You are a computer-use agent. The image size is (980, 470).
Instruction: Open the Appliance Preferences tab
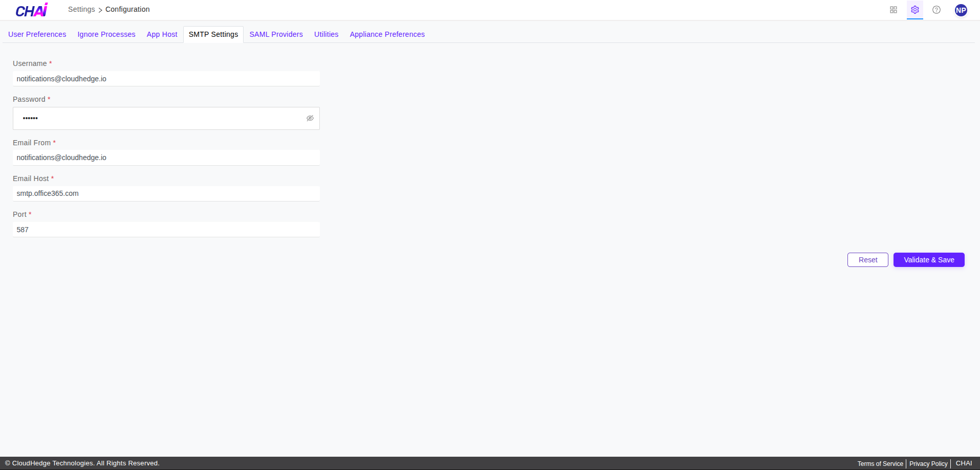point(387,34)
